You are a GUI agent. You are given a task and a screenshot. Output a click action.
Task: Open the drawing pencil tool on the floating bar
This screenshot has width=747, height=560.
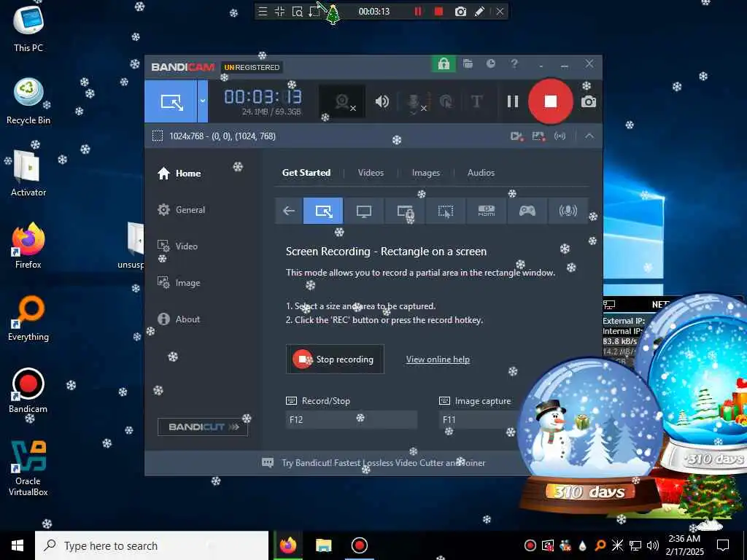[x=480, y=12]
